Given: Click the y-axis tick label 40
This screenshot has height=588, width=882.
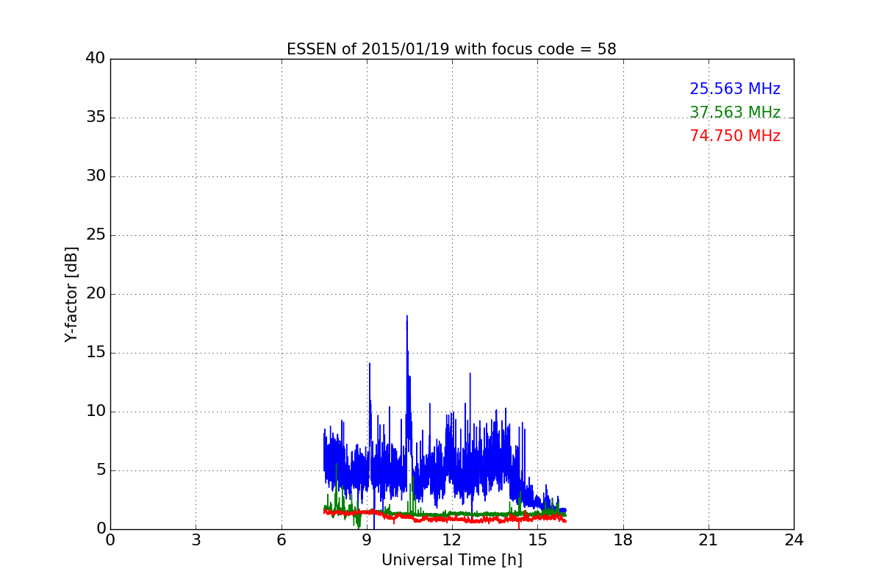Looking at the screenshot, I should point(96,58).
